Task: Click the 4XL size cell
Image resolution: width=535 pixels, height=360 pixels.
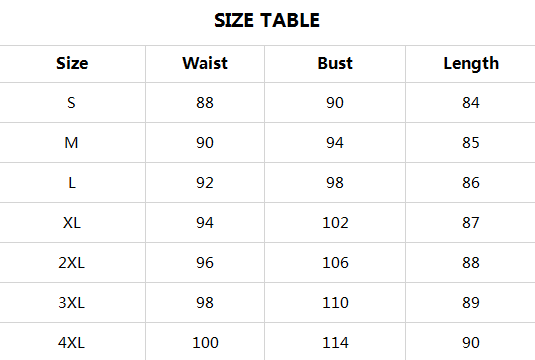Action: [x=71, y=343]
